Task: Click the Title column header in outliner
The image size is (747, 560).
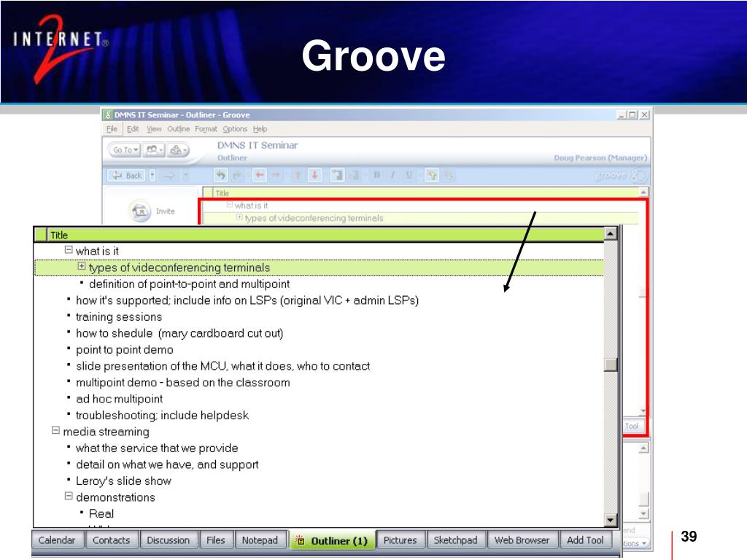Action: tap(325, 235)
